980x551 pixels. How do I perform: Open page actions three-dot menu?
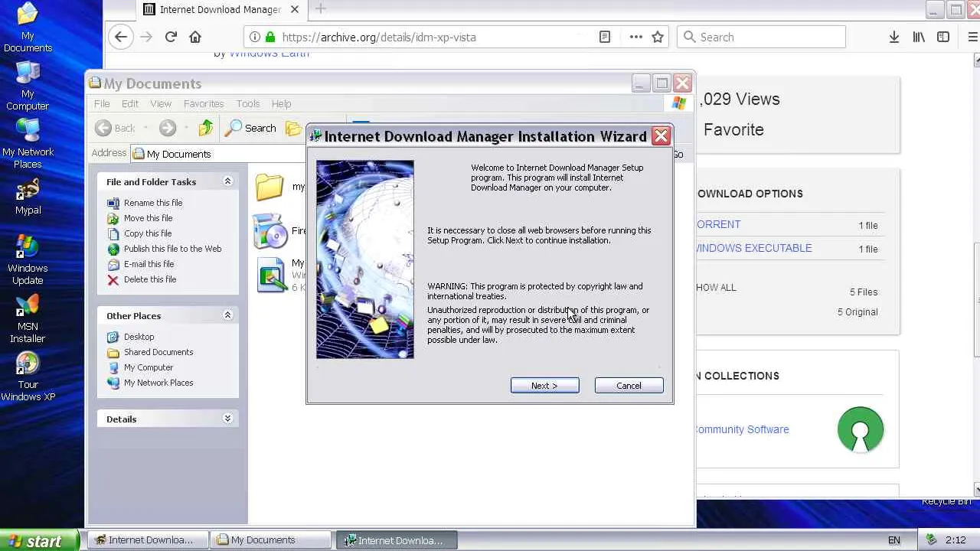click(x=635, y=37)
